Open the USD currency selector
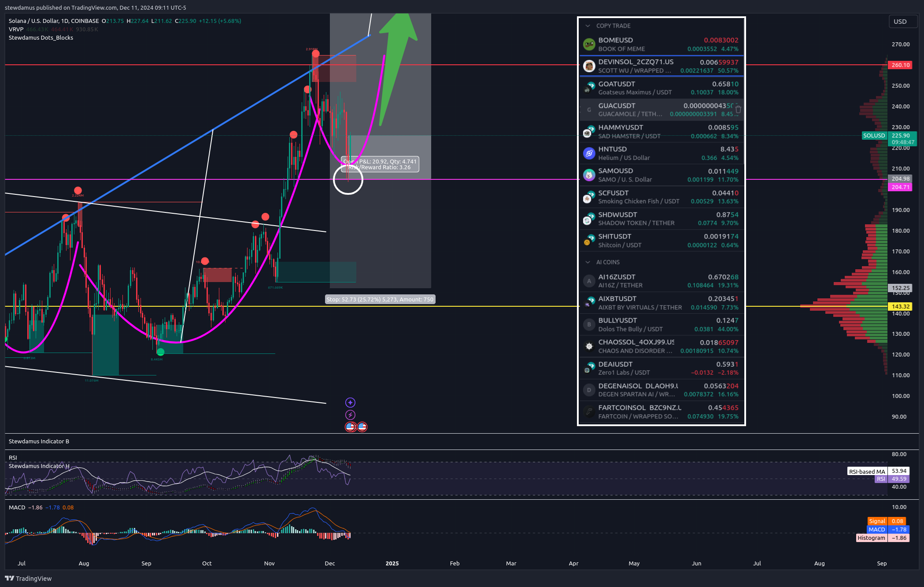Screen dimensions: 924x587 903,22
